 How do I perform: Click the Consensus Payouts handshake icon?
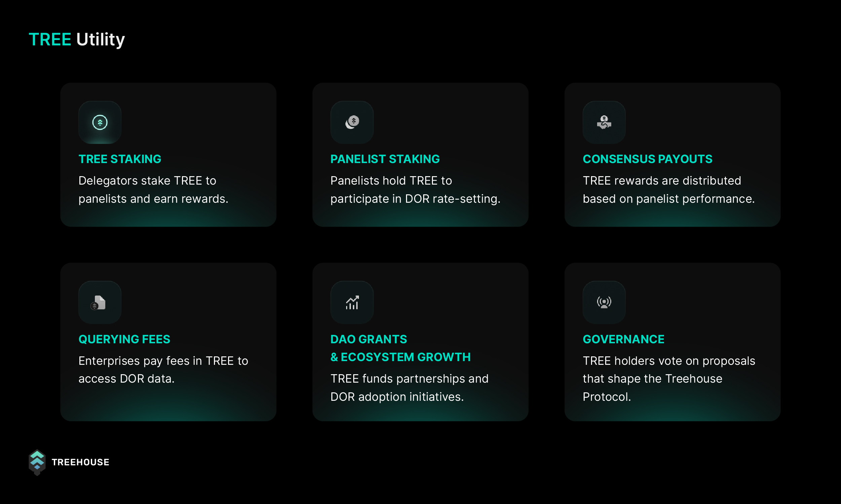[x=604, y=122]
